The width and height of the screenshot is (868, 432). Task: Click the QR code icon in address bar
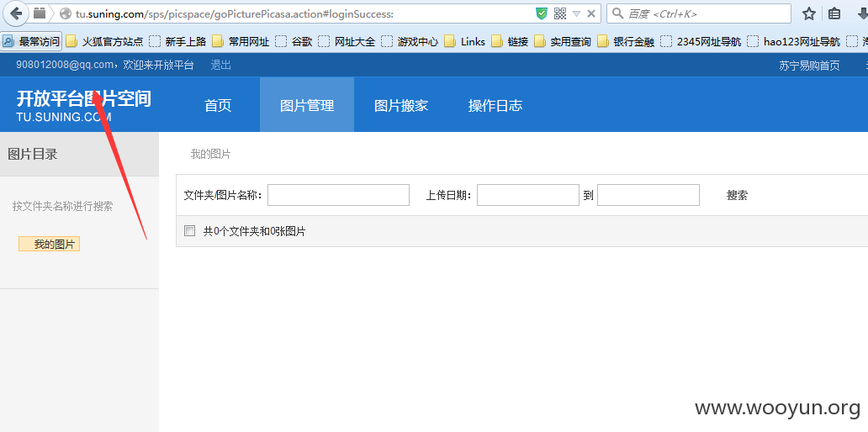click(560, 13)
